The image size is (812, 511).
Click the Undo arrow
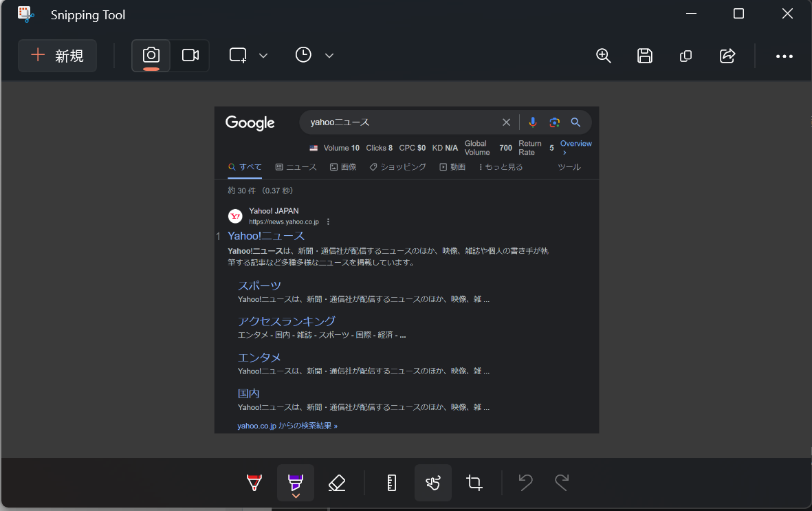click(526, 483)
